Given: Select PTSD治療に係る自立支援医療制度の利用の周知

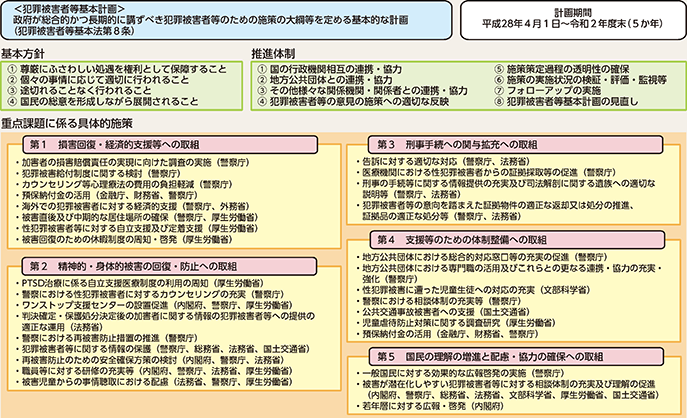Looking at the screenshot, I should click(x=139, y=283).
